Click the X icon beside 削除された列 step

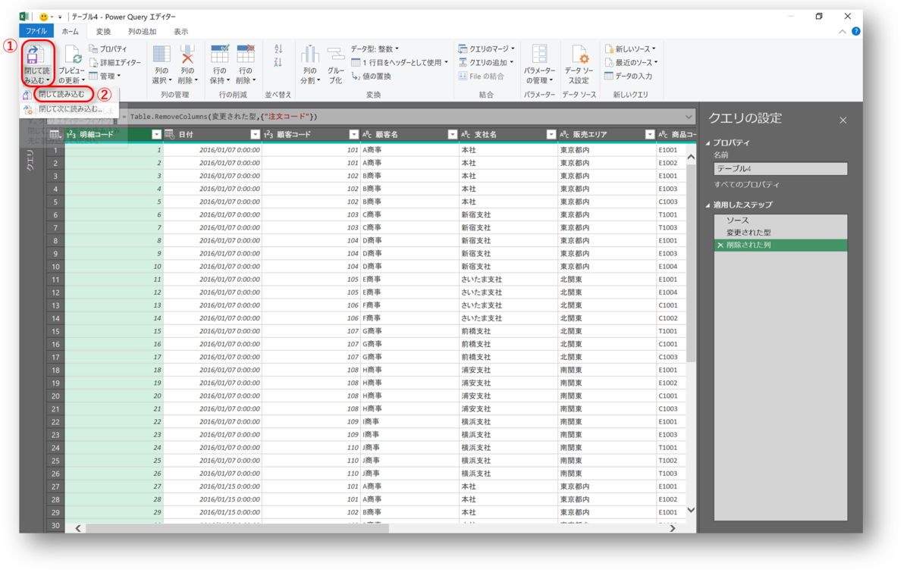point(720,246)
